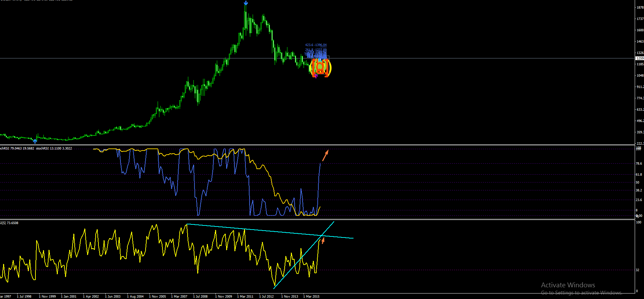This screenshot has width=644, height=299.
Task: Select the orange arrow in the RSI pane
Action: pos(323,240)
